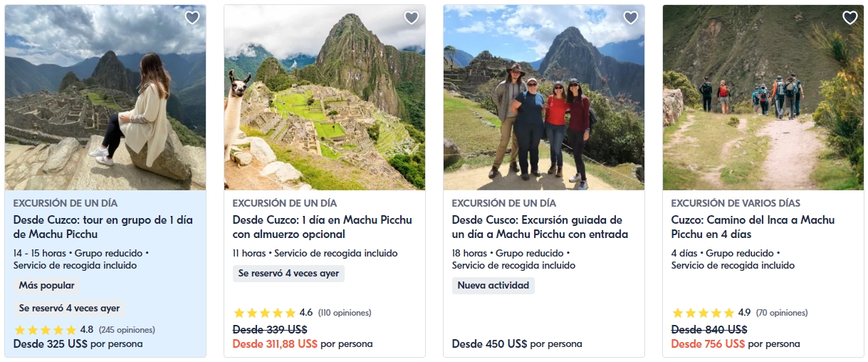View the 245 opiniones reviews
Screen dimensions: 868x362
pyautogui.click(x=127, y=330)
